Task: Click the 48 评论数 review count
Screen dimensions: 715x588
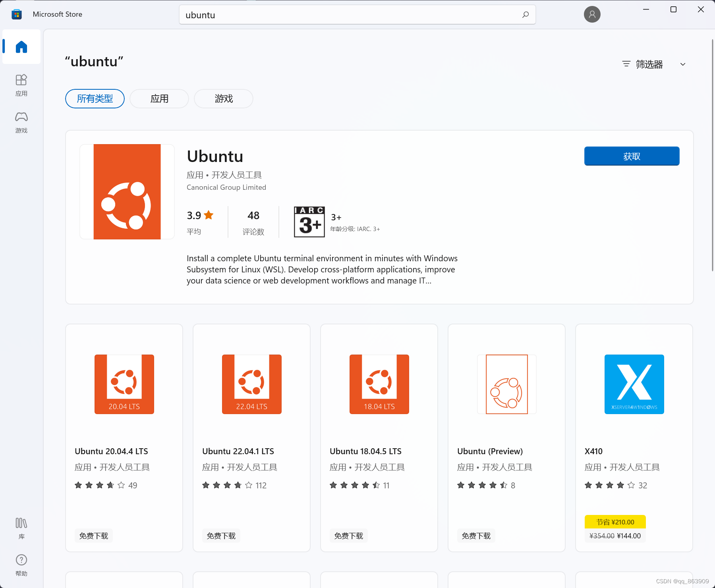Action: pos(253,222)
